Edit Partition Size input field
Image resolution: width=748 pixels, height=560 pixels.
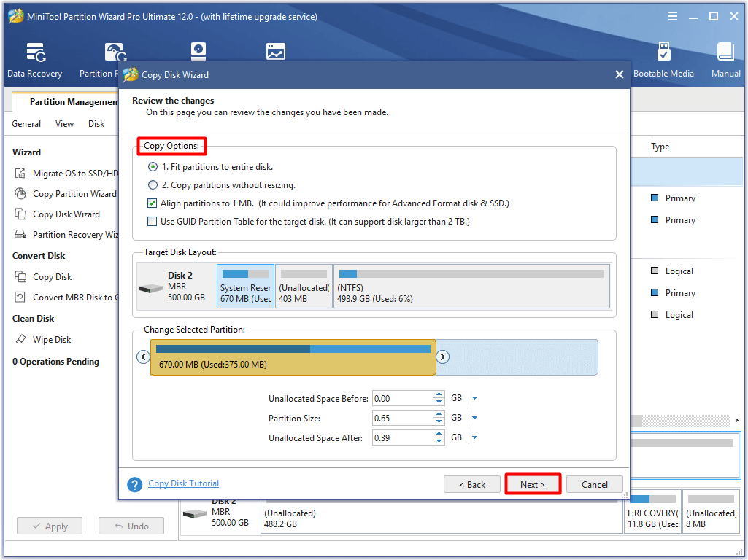[x=403, y=418]
